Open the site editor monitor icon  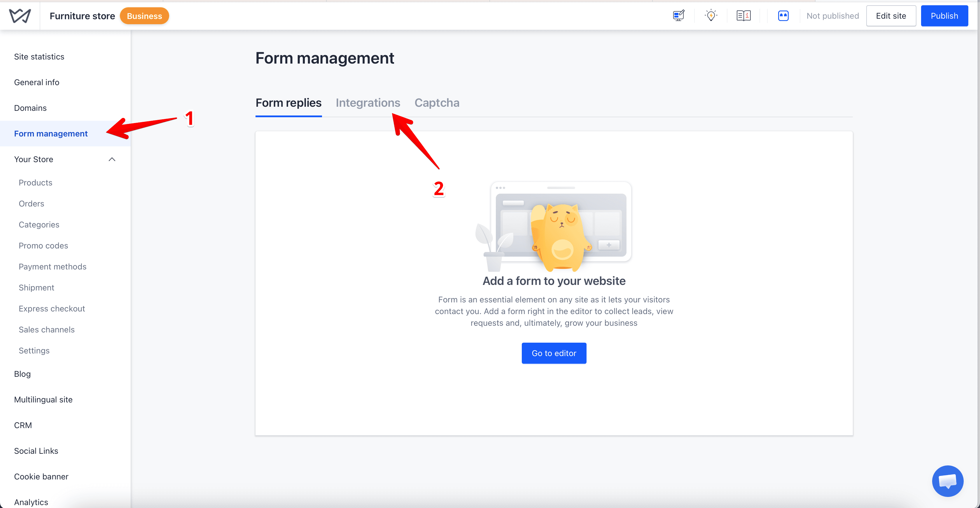678,15
